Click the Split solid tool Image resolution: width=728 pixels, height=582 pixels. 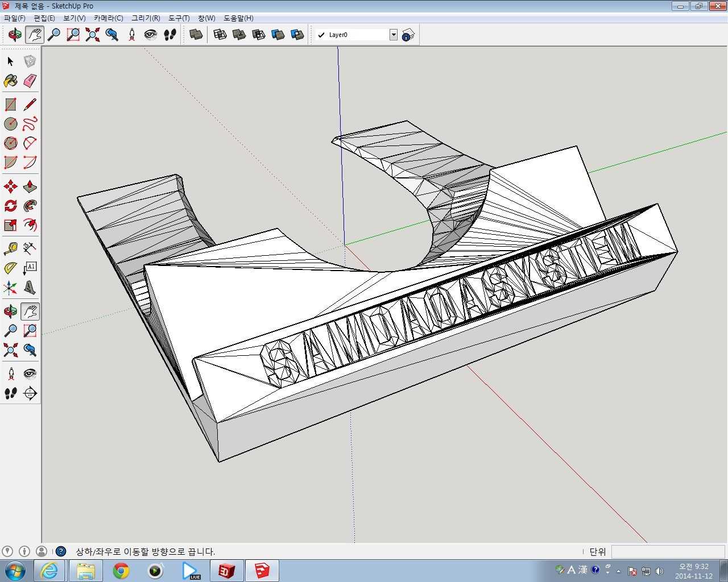(297, 35)
